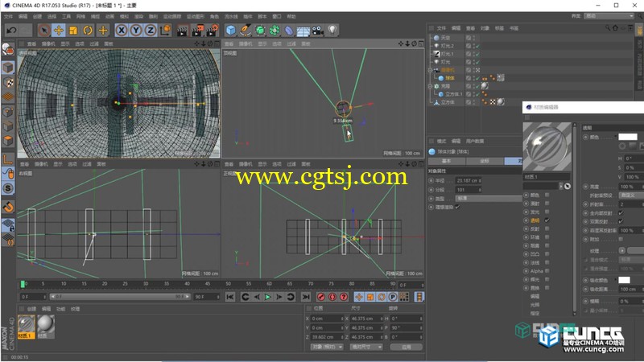This screenshot has height=362, width=644.
Task: Select the 材质.1 material thumbnail
Action: 27,327
